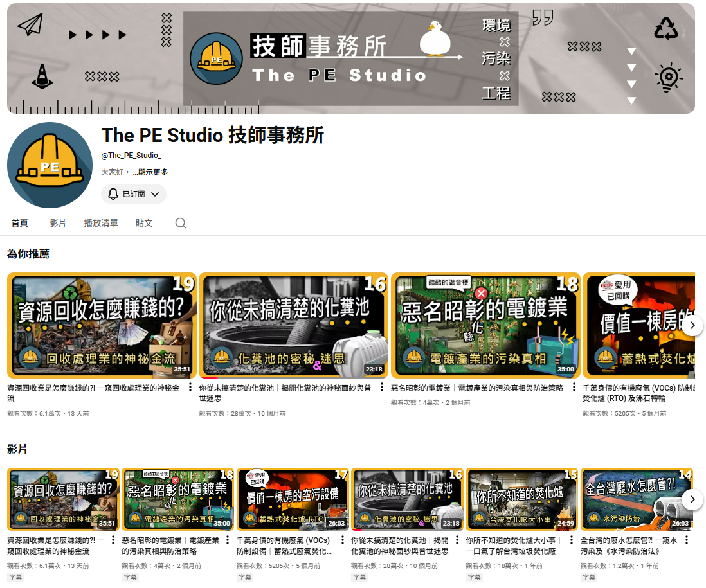Play 惡名昭彰的電鍍業 thumbnail in 影片 row
Viewport: 706px width, 588px height.
coord(178,499)
